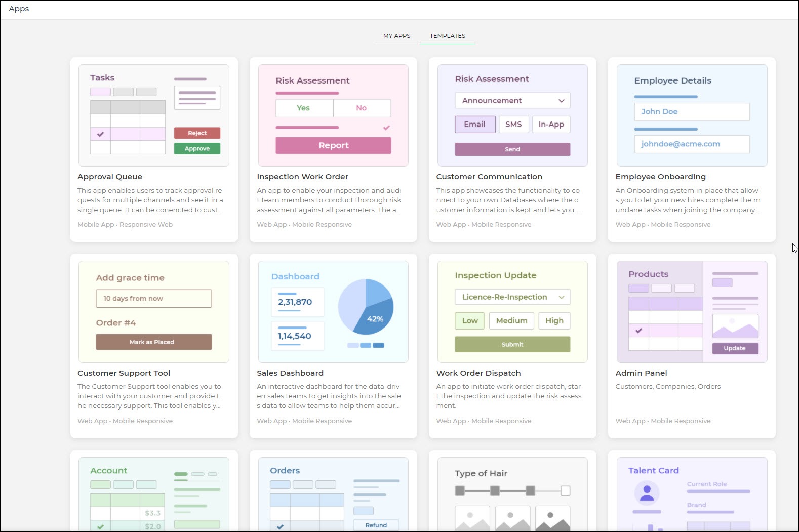
Task: Open the Approval Queue template thumbnail
Action: tap(154, 115)
